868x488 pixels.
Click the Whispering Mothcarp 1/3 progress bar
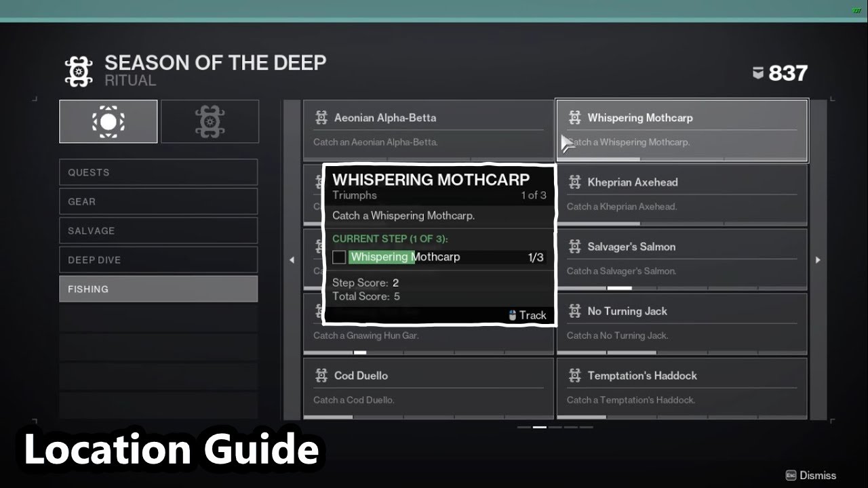446,258
